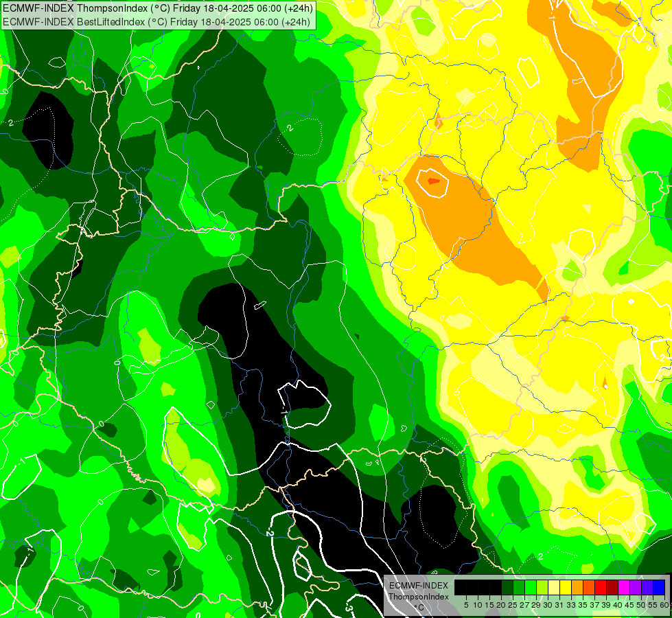
Task: Click the legend tick label 55
Action: pos(653,605)
